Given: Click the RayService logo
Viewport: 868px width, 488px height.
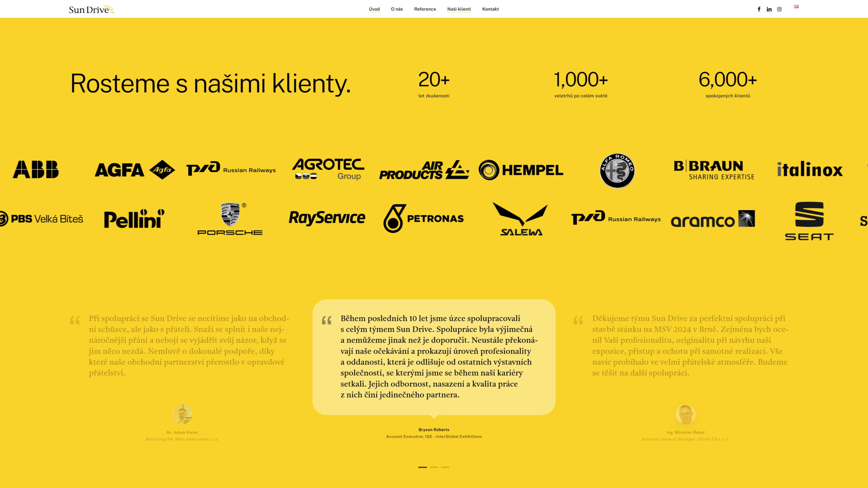Looking at the screenshot, I should [x=327, y=218].
